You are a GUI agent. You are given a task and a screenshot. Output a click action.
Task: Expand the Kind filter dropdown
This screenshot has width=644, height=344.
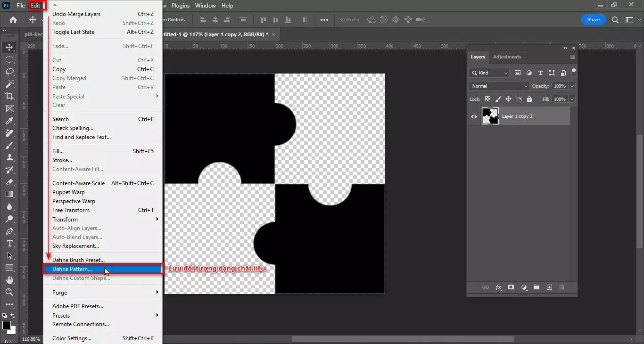(x=507, y=73)
